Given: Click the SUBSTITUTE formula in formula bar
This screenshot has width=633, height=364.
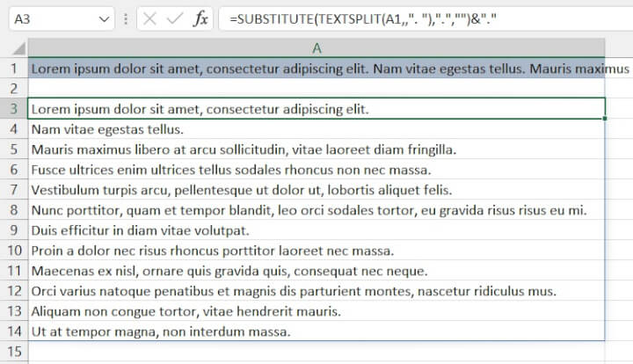Looking at the screenshot, I should 352,18.
